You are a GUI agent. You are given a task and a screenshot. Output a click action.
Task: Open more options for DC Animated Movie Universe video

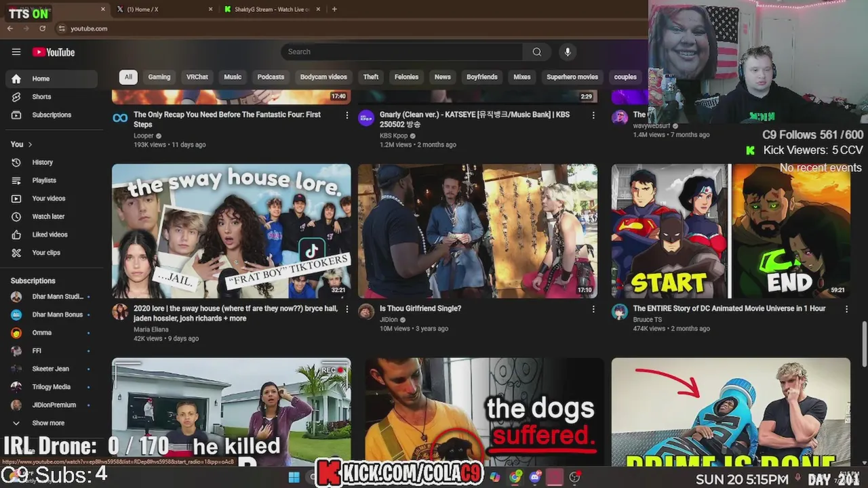coord(846,309)
